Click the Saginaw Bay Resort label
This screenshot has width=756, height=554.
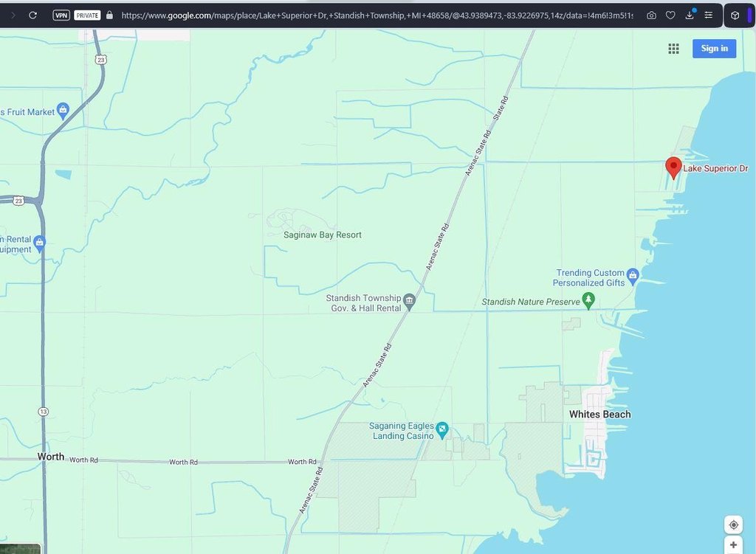323,235
